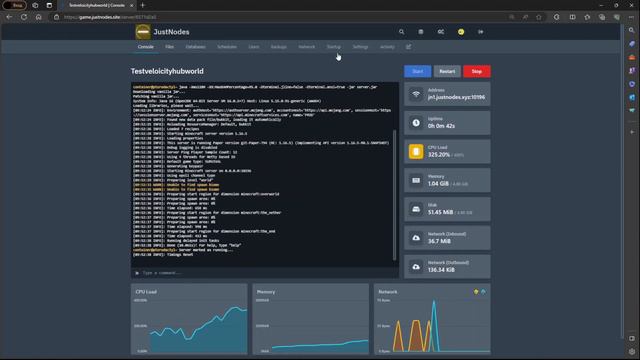The height and width of the screenshot is (360, 640).
Task: Click the JustNodes logo icon
Action: click(x=143, y=32)
